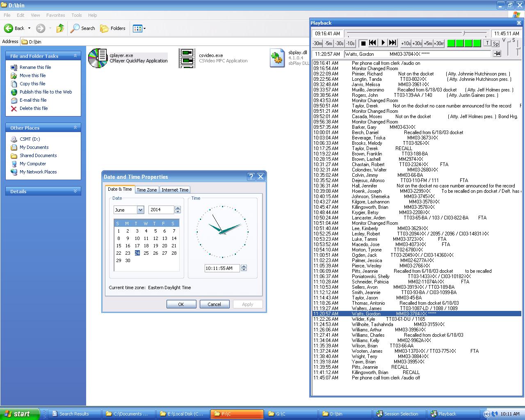The width and height of the screenshot is (525, 420).
Task: Switch to the Time Zone tab
Action: 146,190
